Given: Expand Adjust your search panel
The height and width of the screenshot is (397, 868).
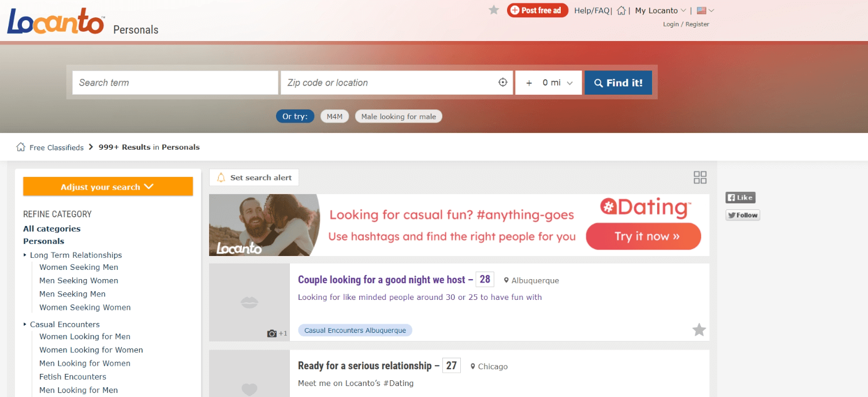Looking at the screenshot, I should (x=108, y=187).
